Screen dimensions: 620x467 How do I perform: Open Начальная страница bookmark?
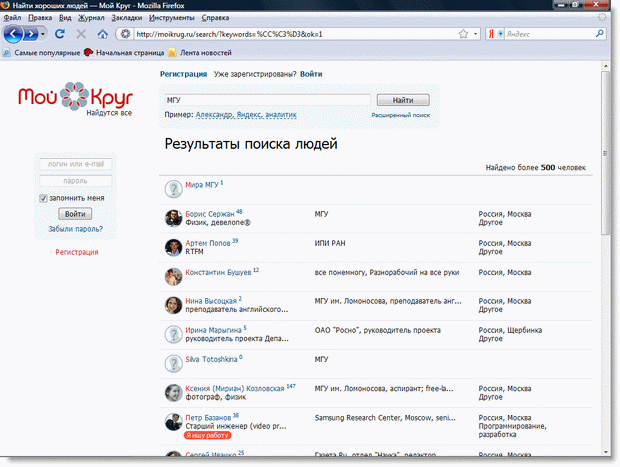coord(125,53)
